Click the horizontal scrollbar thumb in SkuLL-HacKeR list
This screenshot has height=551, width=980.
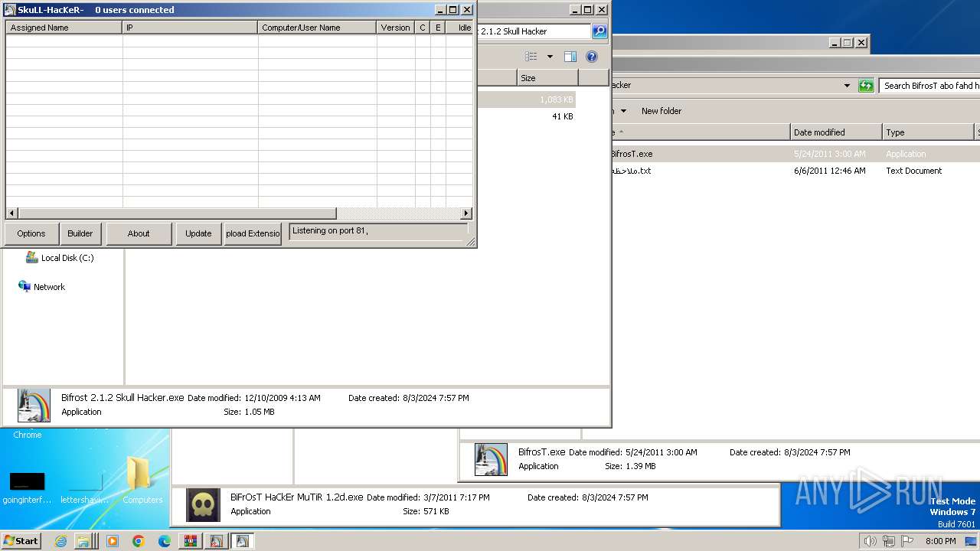click(177, 214)
